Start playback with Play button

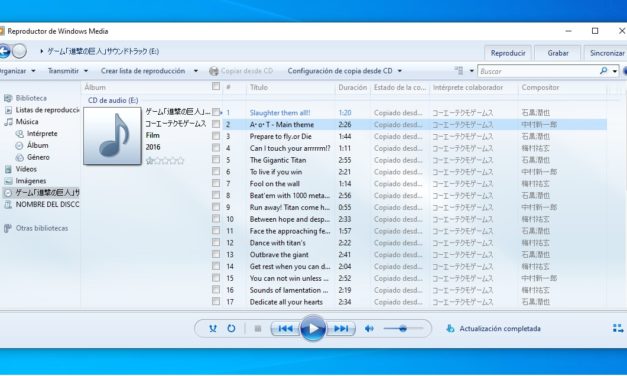tap(313, 328)
